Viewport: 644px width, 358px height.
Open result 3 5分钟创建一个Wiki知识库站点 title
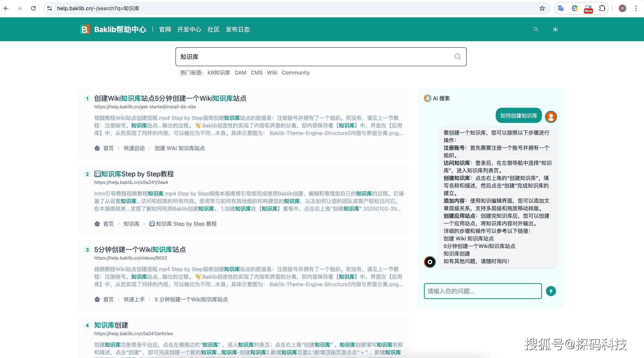point(140,250)
